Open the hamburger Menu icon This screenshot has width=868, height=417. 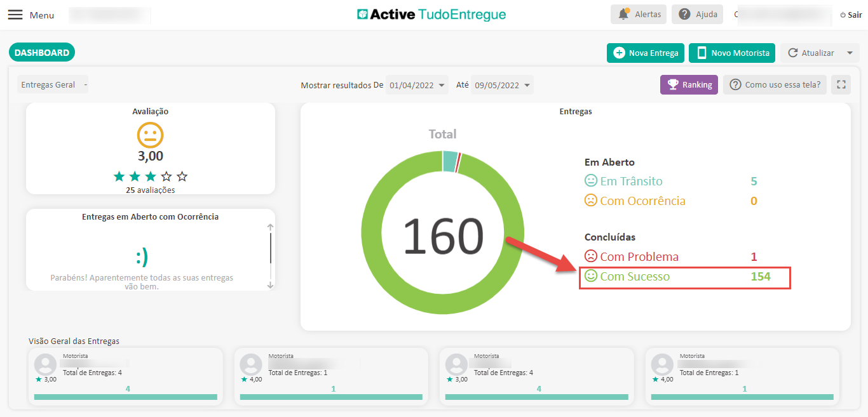point(15,15)
